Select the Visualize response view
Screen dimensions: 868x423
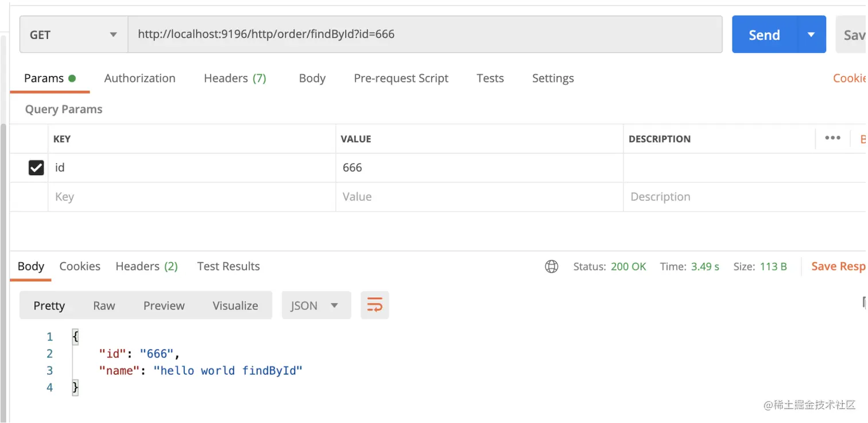(235, 305)
